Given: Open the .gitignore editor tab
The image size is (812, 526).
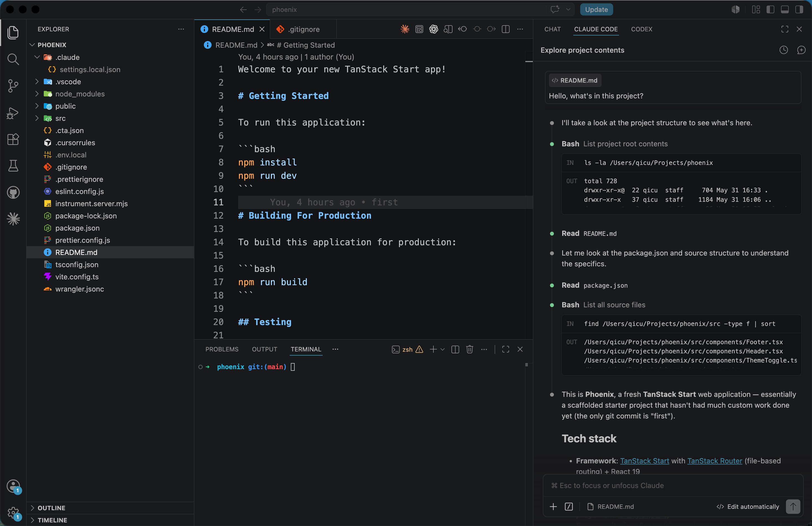Looking at the screenshot, I should (x=303, y=29).
